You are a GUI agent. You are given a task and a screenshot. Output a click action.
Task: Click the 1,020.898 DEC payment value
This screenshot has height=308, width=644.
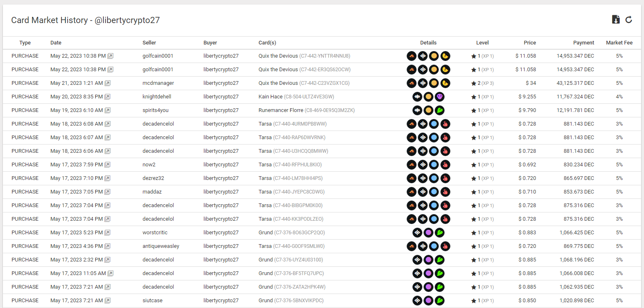tap(577, 301)
